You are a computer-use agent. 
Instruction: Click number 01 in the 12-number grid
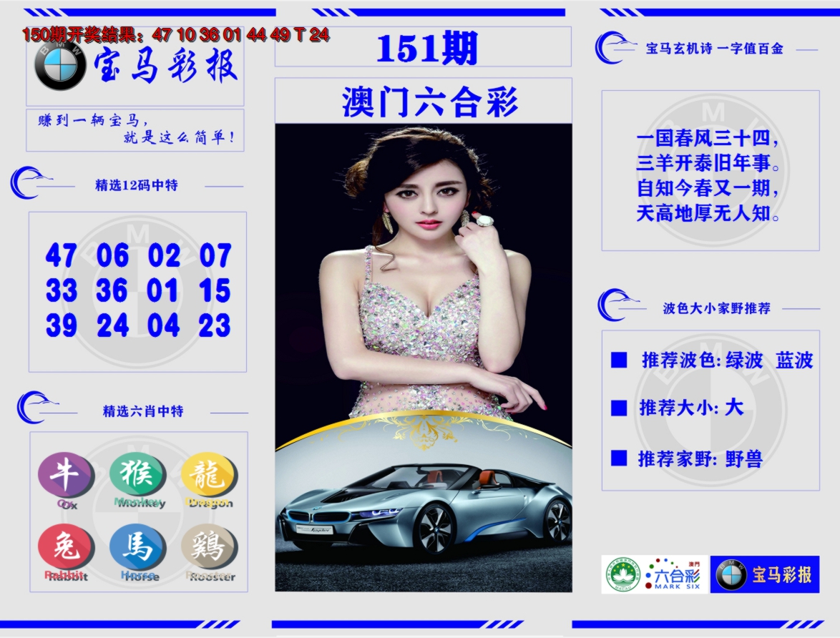click(162, 291)
